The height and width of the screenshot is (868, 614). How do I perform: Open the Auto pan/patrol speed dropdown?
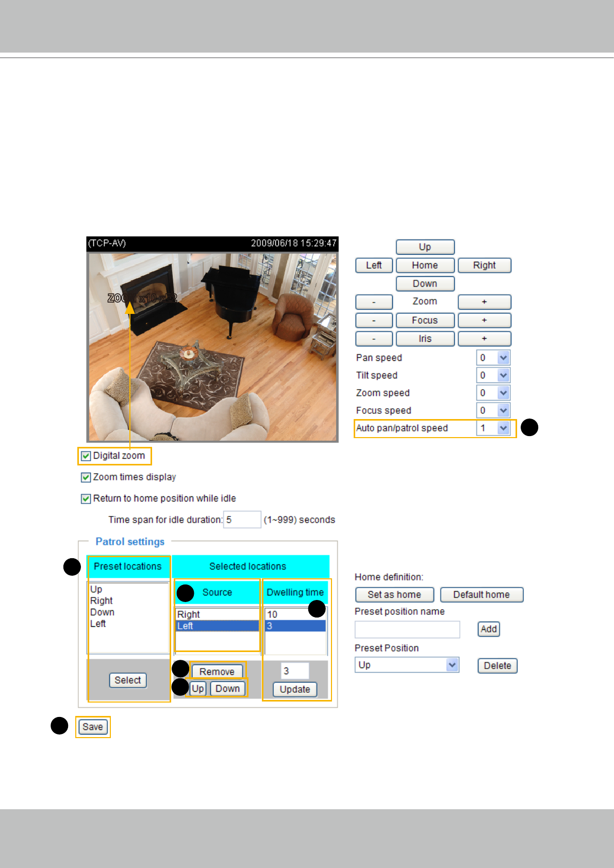coord(493,428)
